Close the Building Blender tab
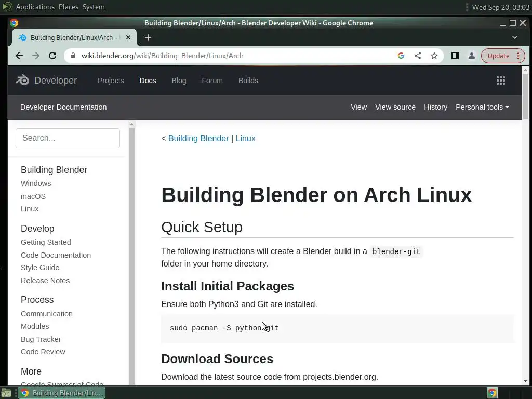This screenshot has width=532, height=399. 128,37
